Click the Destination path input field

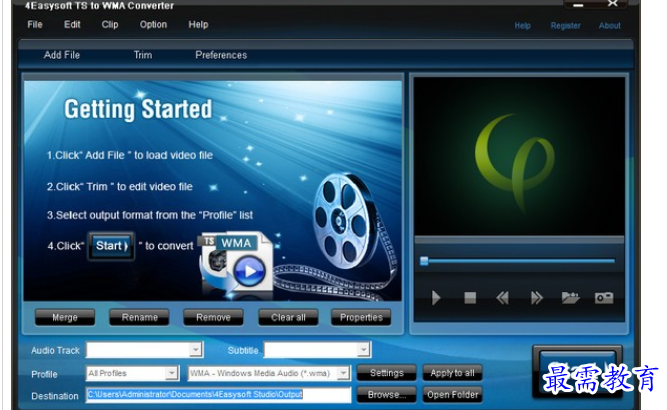click(219, 395)
